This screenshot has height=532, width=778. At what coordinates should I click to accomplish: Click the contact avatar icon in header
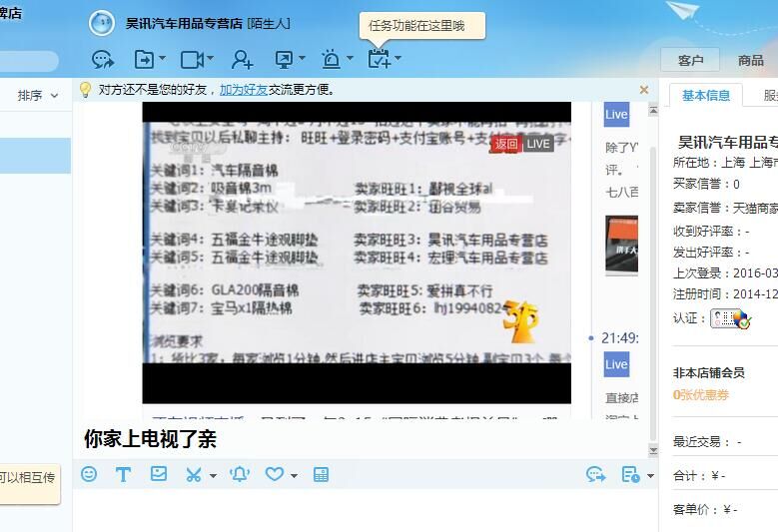tap(102, 23)
